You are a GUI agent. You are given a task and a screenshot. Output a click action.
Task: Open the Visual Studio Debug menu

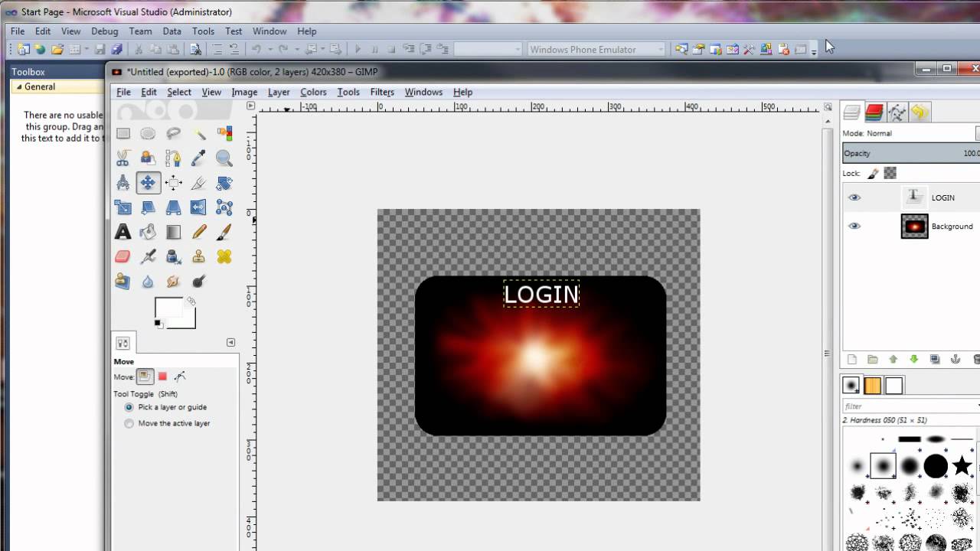point(105,31)
